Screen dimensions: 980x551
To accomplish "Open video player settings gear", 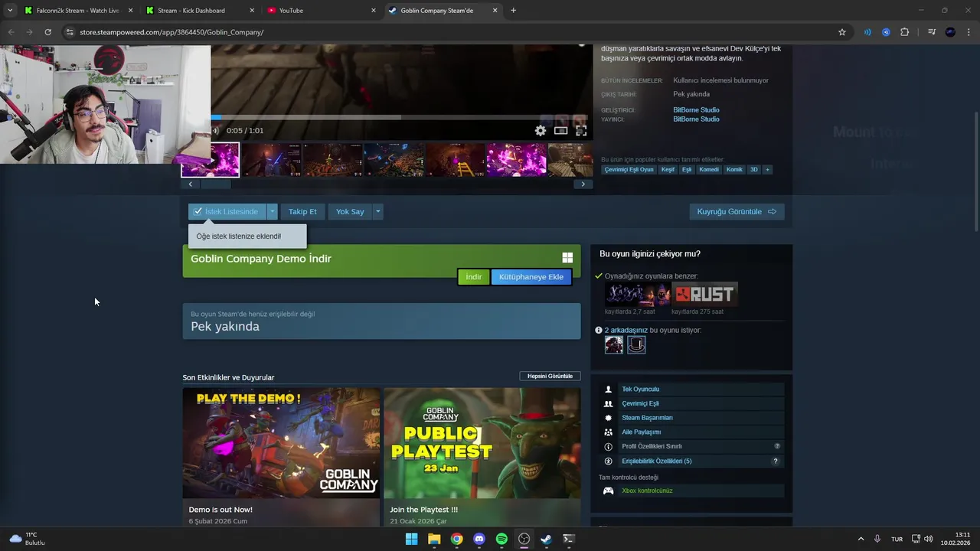I will pyautogui.click(x=541, y=131).
